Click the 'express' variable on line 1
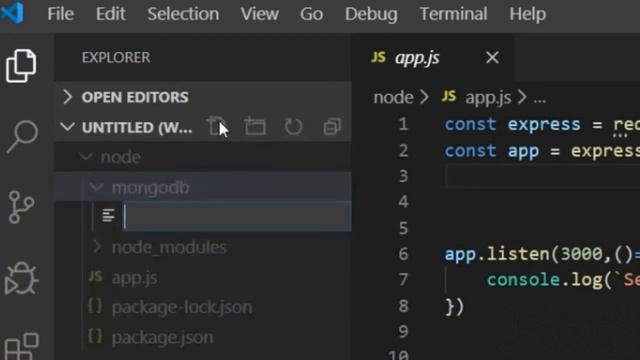The image size is (640, 360). 544,124
